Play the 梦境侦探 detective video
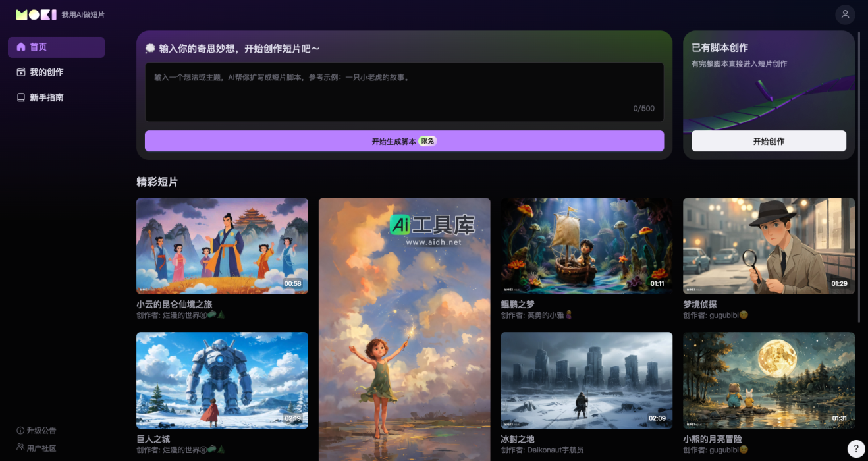 [x=768, y=246]
